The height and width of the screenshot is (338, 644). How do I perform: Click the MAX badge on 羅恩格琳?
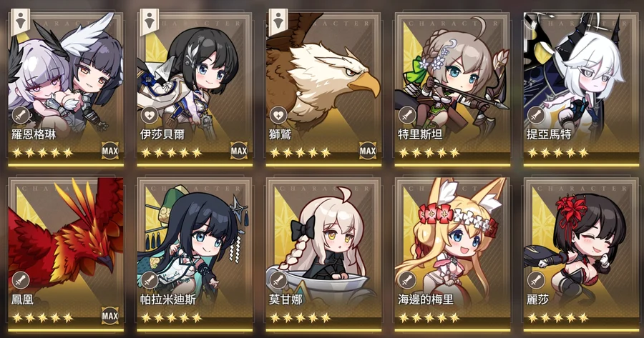point(110,151)
